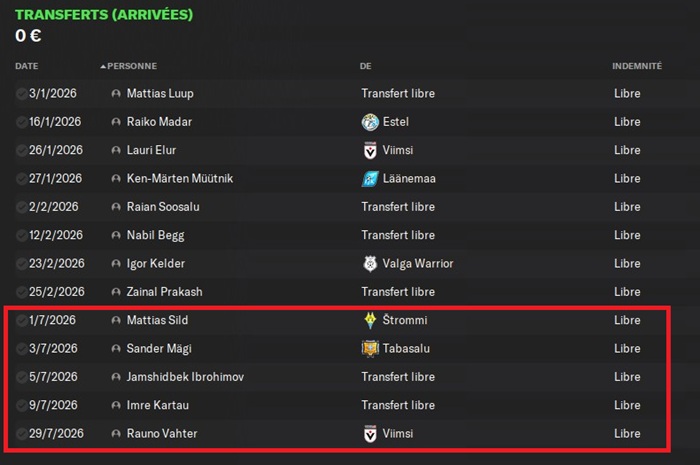Click person icon beside Nabil Begg
Viewport: 700px width, 465px height.
click(x=116, y=236)
